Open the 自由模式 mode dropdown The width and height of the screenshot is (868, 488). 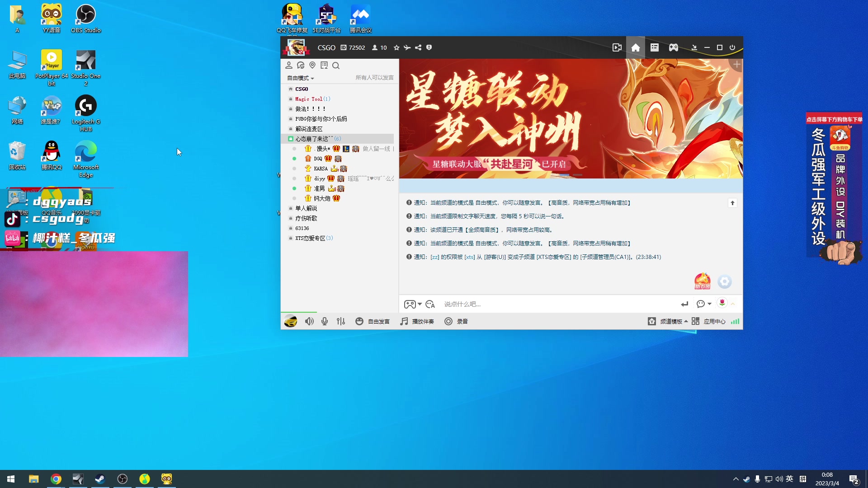coord(300,78)
